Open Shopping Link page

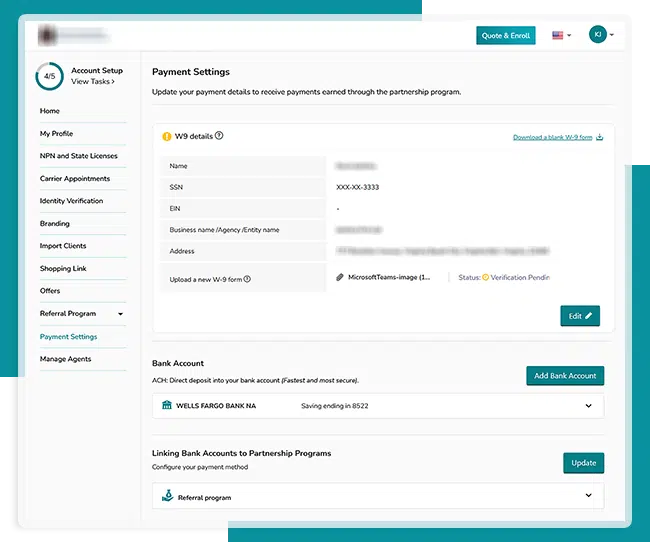point(63,268)
